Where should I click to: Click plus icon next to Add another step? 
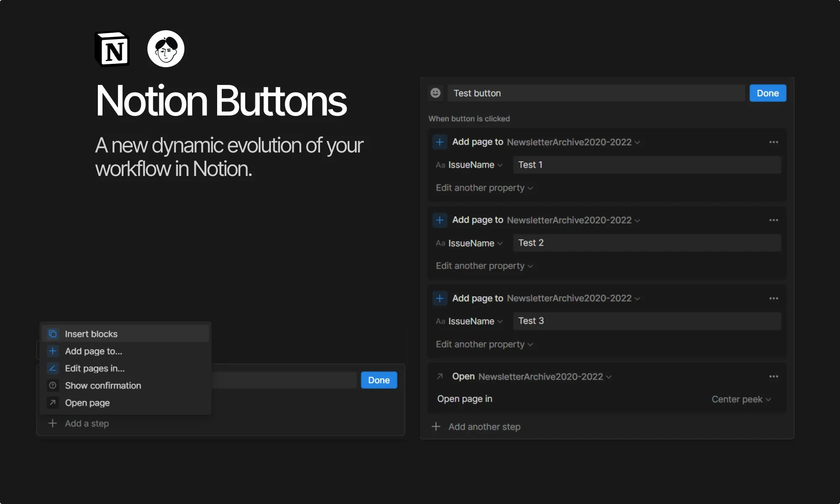436,427
